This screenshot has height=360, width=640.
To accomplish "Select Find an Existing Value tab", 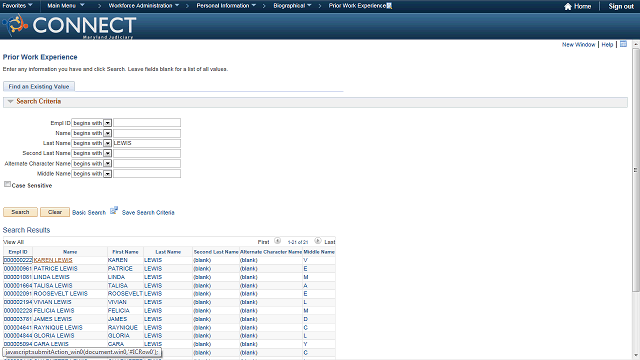I will pyautogui.click(x=39, y=87).
